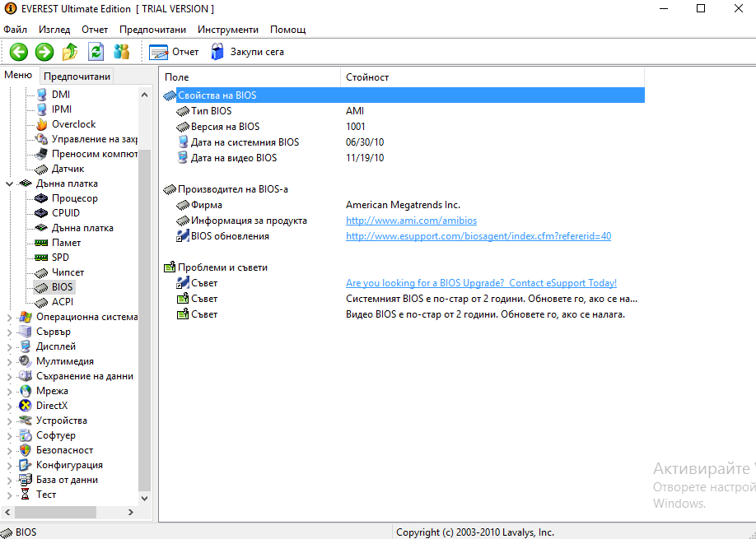Refresh the page with the toolbar refresh icon

pyautogui.click(x=96, y=52)
